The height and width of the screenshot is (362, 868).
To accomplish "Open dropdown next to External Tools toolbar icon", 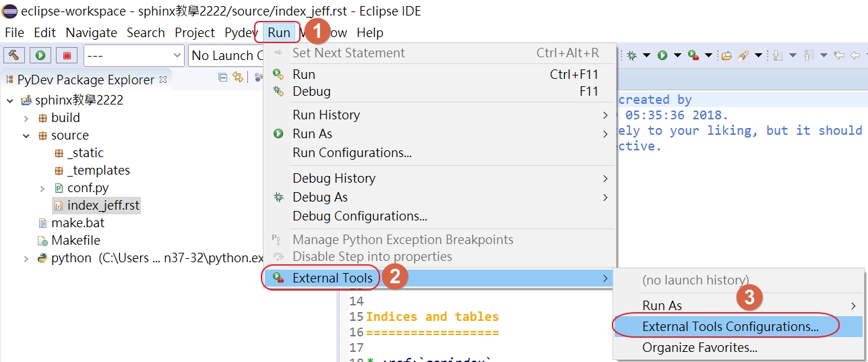I will (x=708, y=55).
